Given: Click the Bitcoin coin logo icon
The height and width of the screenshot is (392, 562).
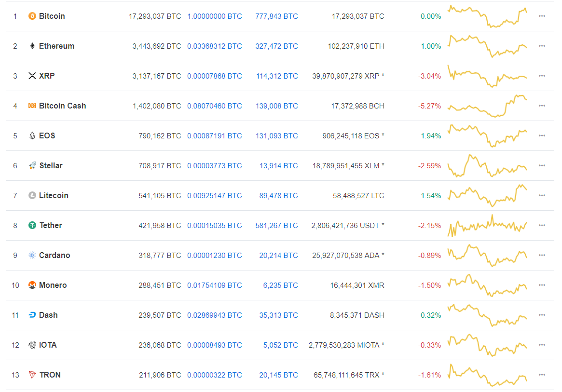Looking at the screenshot, I should click(32, 16).
